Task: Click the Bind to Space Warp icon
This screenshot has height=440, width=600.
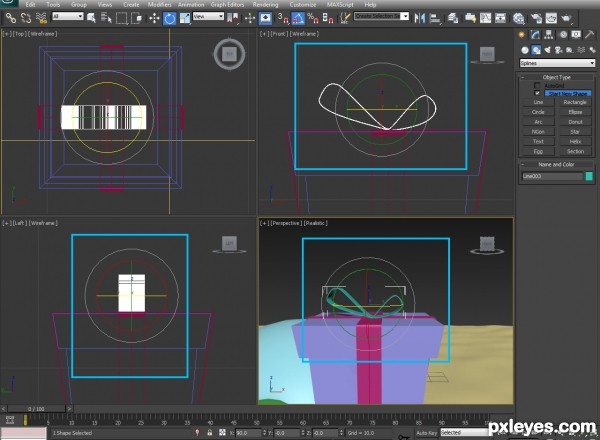Action: (x=41, y=18)
